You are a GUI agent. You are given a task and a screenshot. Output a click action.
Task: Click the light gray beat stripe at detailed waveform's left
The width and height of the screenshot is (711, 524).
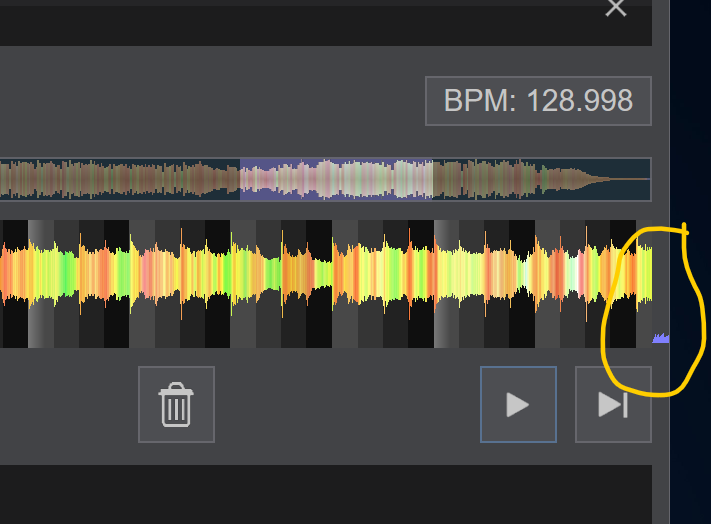point(40,283)
